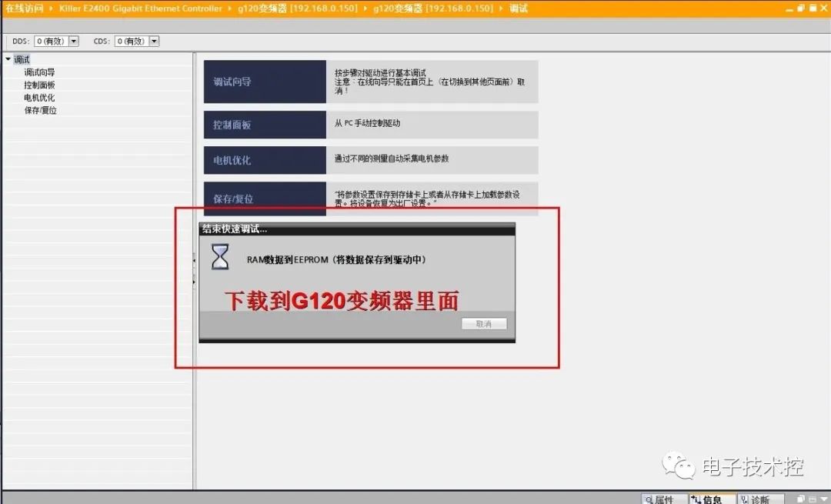Select 电机优化 in the left tree
Image resolution: width=831 pixels, height=504 pixels.
pos(39,98)
